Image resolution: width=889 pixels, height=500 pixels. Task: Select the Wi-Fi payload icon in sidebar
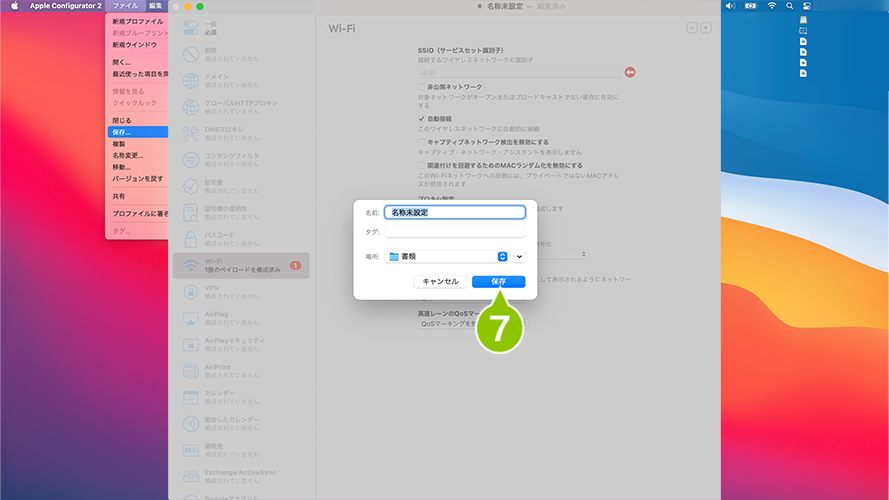(x=190, y=265)
